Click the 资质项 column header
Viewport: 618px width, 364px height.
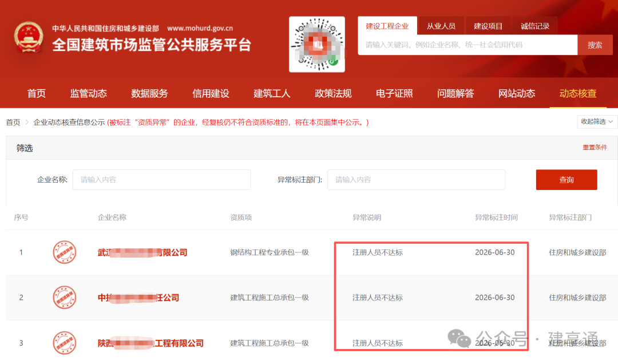(x=241, y=217)
